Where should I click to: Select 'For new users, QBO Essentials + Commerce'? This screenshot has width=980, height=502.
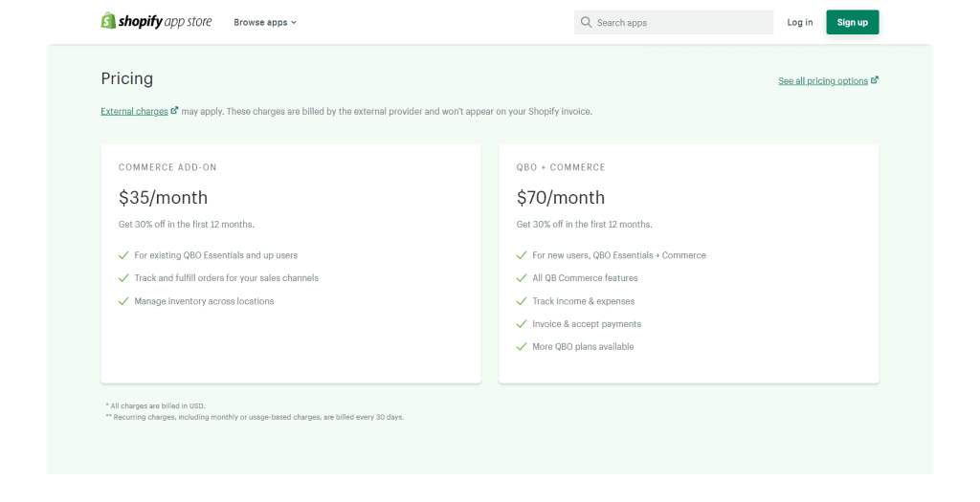coord(619,255)
